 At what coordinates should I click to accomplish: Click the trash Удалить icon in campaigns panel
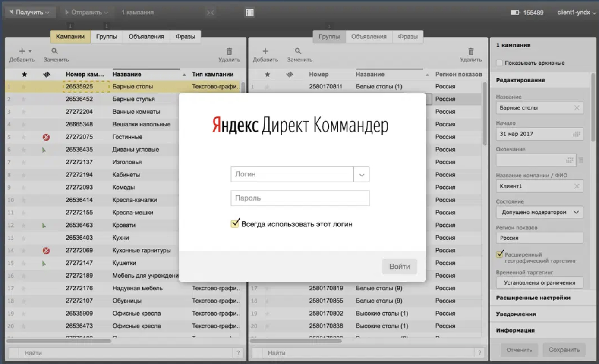(x=229, y=51)
